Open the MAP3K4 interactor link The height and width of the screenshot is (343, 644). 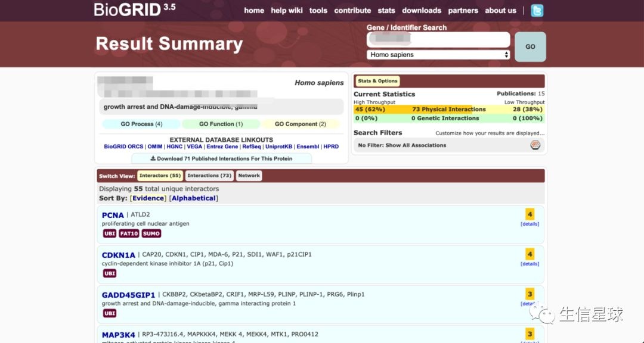point(118,335)
